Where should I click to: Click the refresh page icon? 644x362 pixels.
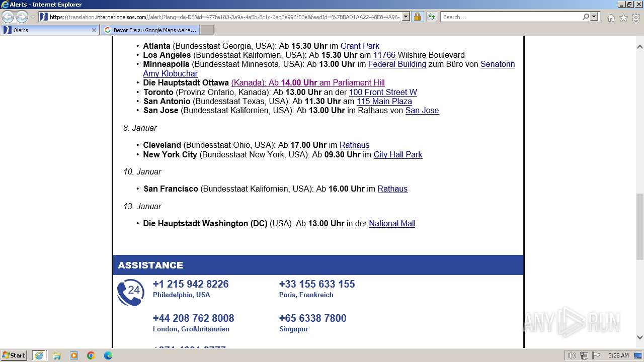coord(432,17)
